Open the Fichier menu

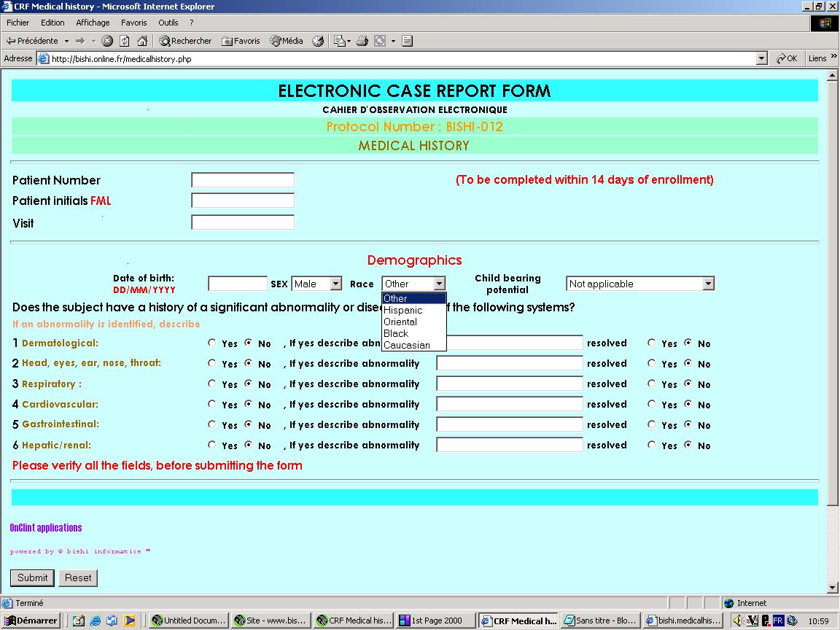click(x=17, y=23)
